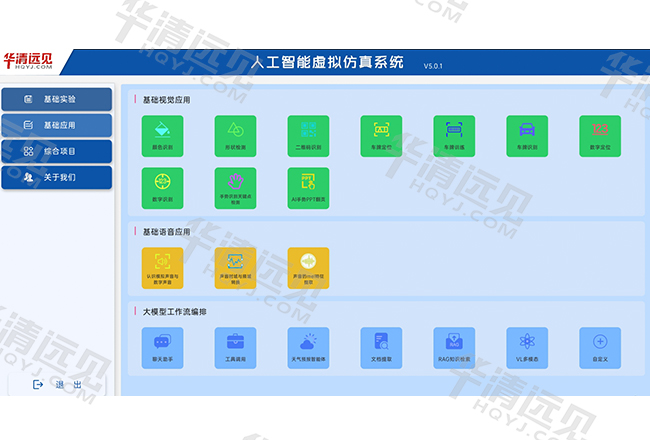
Task: Launch the 工具调用 tool calling tile
Action: click(236, 347)
